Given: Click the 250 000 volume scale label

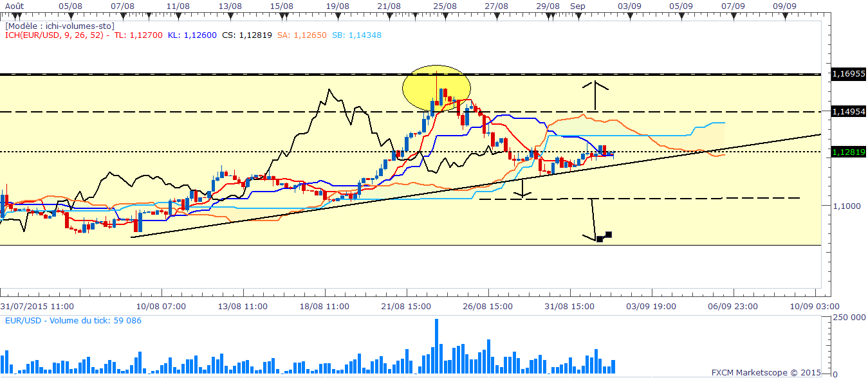Looking at the screenshot, I should (x=849, y=319).
